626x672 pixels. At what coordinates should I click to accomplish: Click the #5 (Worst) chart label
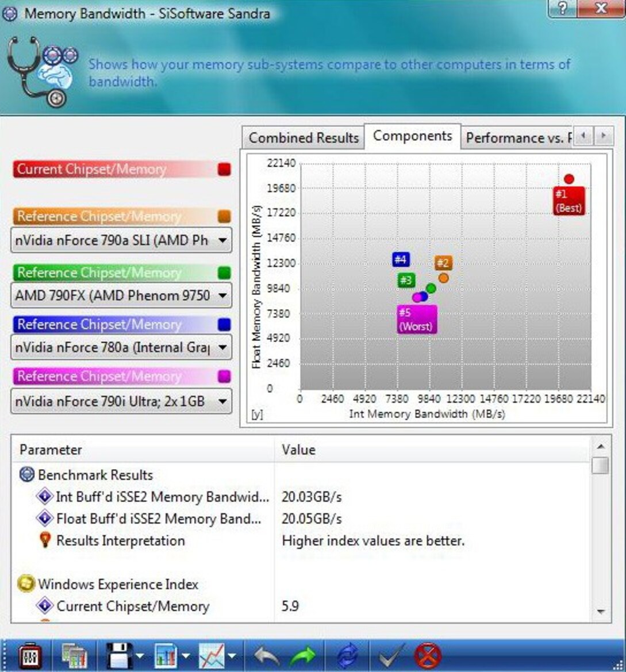(x=417, y=319)
